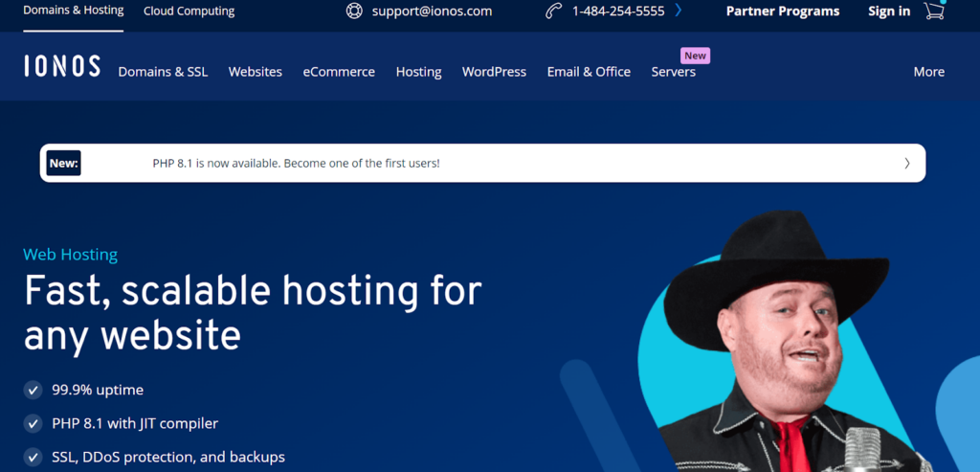980x472 pixels.
Task: Click the New badge above Servers
Action: [x=695, y=56]
